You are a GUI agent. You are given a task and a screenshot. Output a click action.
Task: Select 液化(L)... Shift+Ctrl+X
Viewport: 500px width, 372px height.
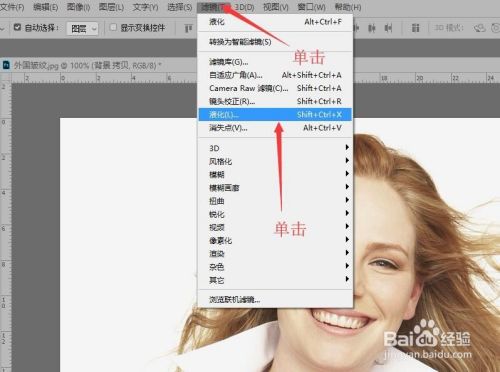click(275, 115)
